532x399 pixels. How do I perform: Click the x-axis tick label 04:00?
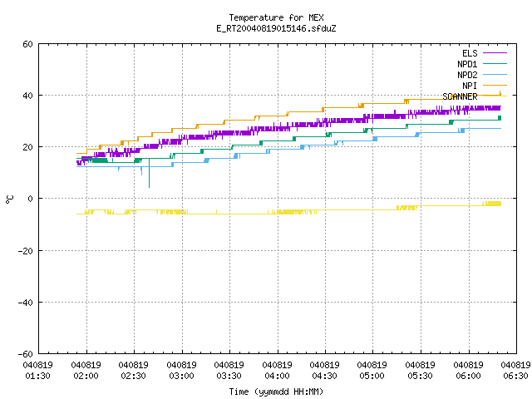pyautogui.click(x=277, y=376)
